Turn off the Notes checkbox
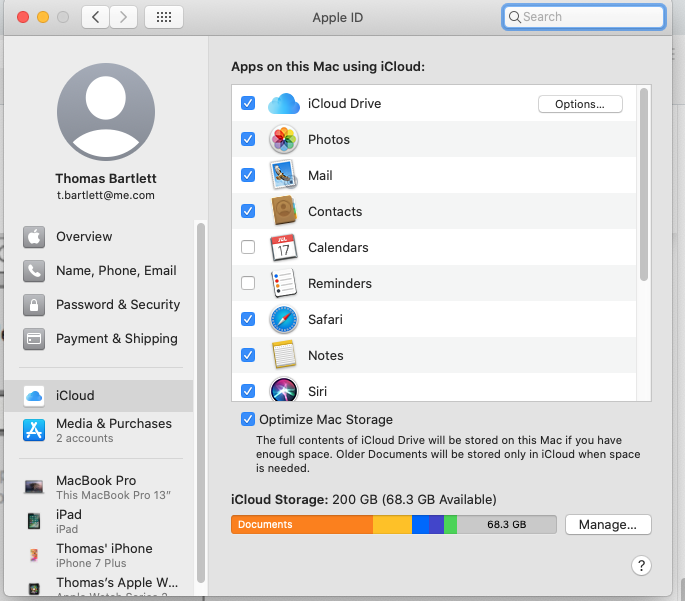This screenshot has height=601, width=685. (x=248, y=355)
